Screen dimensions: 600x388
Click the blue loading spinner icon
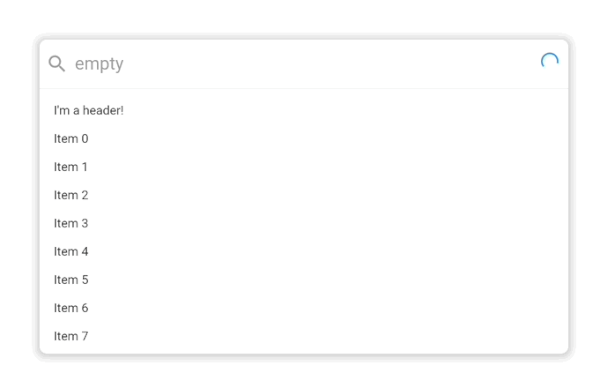(x=549, y=61)
